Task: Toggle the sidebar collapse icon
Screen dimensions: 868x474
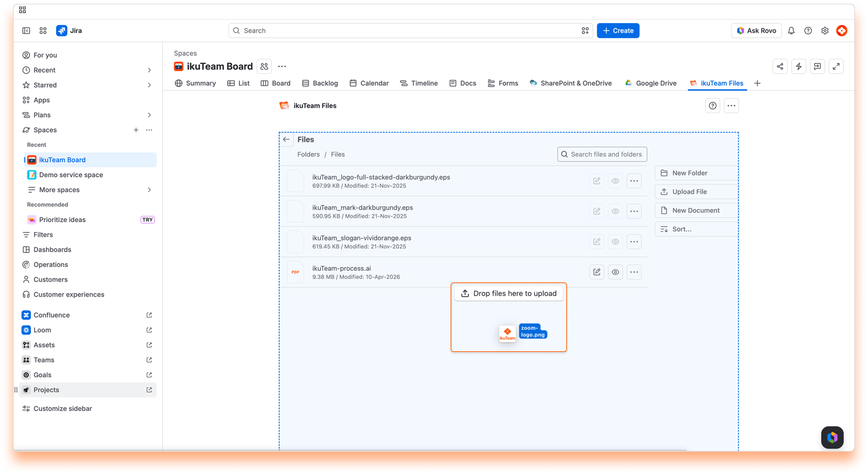Action: (26, 31)
